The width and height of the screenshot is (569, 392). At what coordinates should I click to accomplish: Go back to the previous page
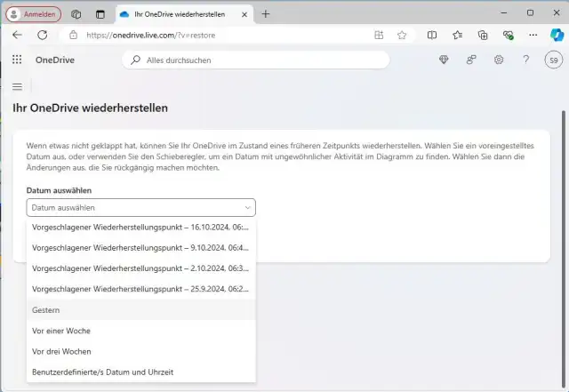pyautogui.click(x=17, y=36)
